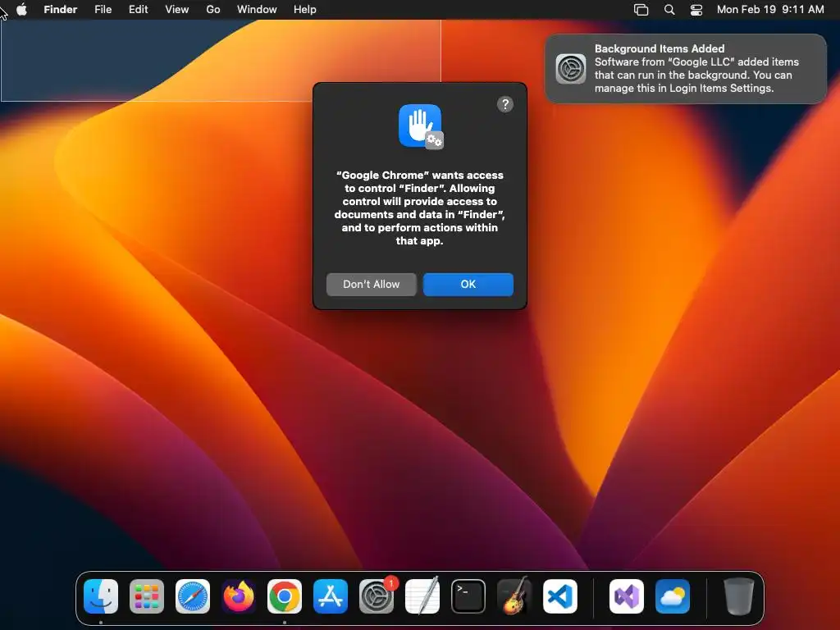Open the View menu
The width and height of the screenshot is (840, 630).
177,10
